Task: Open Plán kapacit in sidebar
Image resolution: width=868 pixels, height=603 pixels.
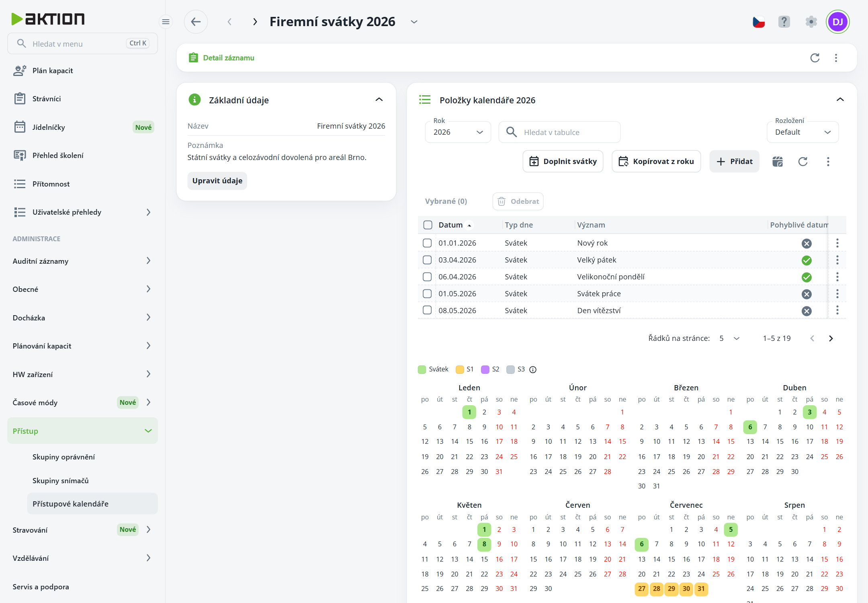Action: click(x=82, y=71)
